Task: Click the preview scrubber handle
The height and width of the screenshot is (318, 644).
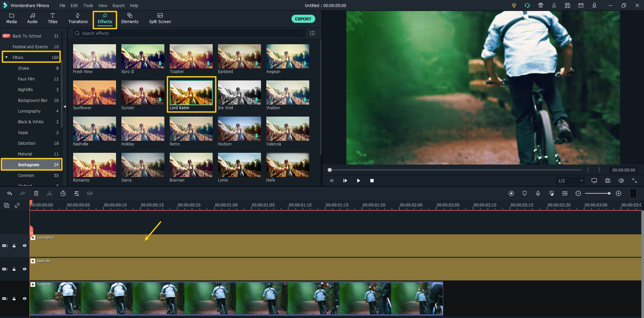Action: pos(330,170)
